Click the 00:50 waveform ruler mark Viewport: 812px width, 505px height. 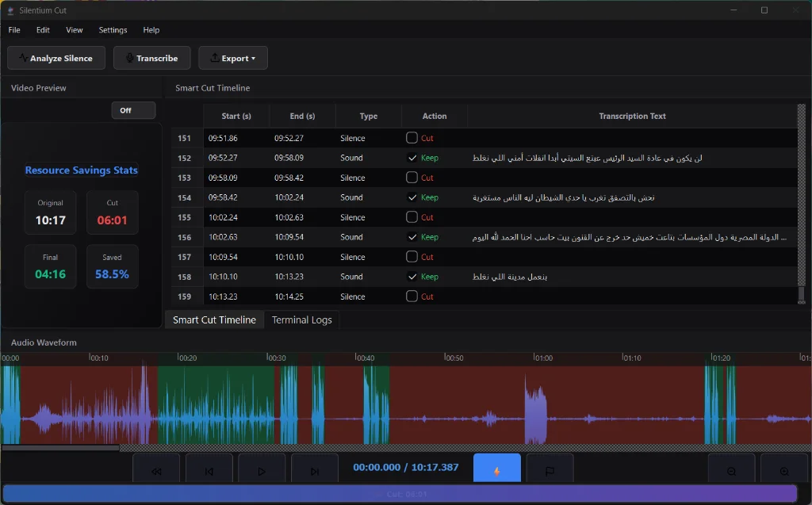coord(454,358)
